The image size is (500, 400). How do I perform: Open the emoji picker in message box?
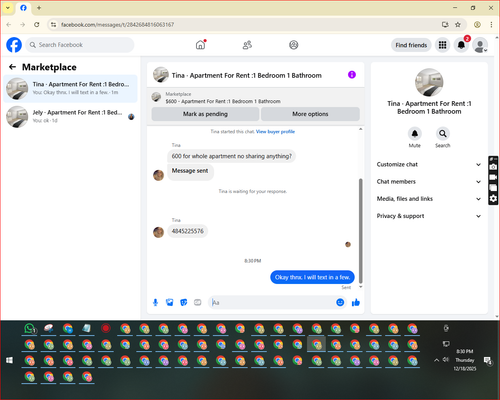340,302
